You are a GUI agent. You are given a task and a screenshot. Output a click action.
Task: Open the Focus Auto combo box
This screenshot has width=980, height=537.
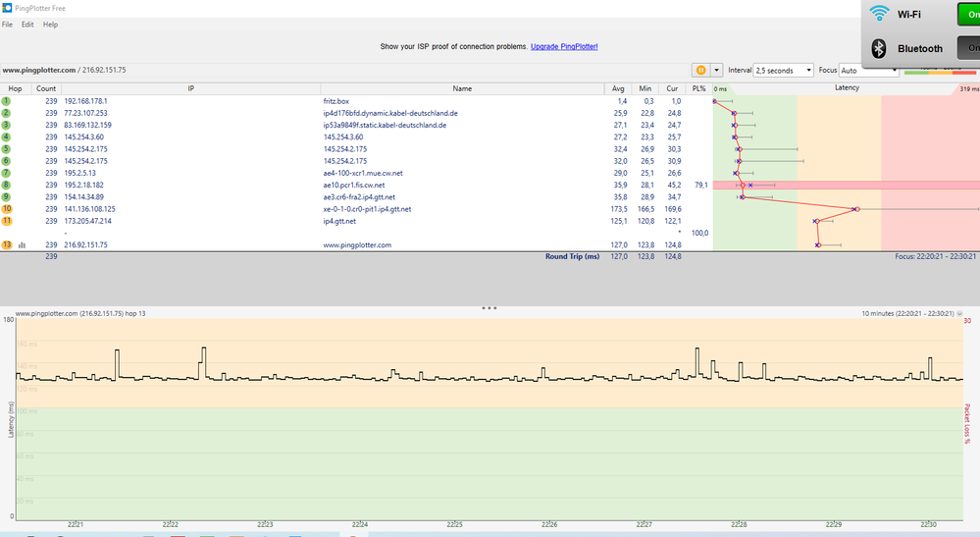click(x=868, y=70)
